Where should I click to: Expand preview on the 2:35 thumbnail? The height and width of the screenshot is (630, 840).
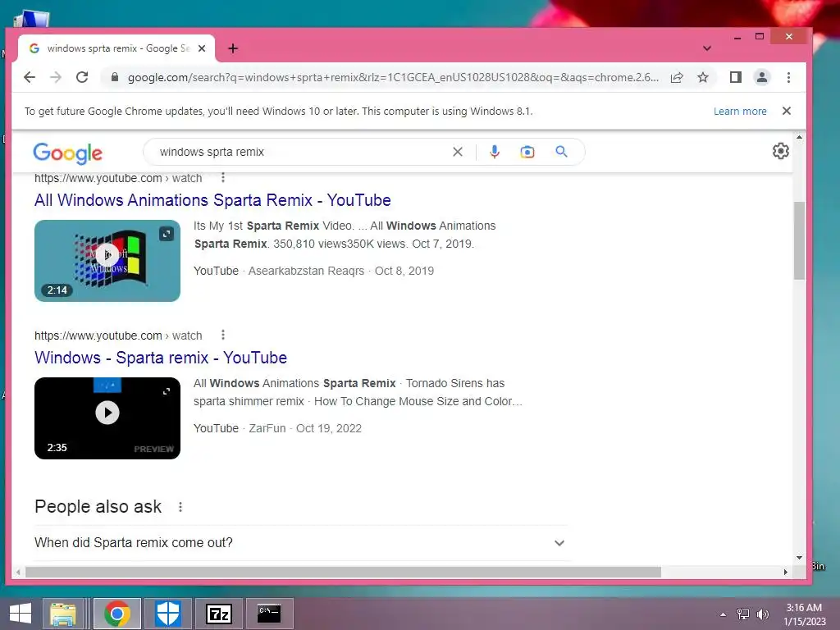click(167, 391)
